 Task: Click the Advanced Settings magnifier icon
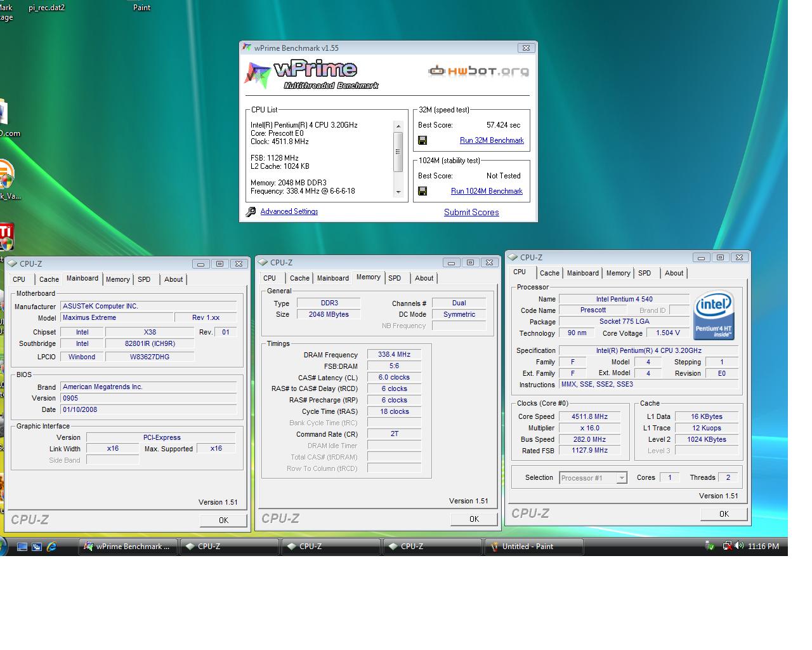coord(251,212)
